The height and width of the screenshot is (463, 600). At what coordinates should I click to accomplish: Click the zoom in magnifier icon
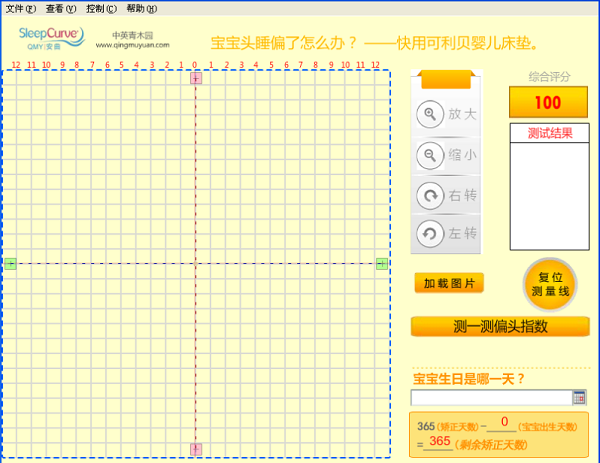click(x=430, y=114)
